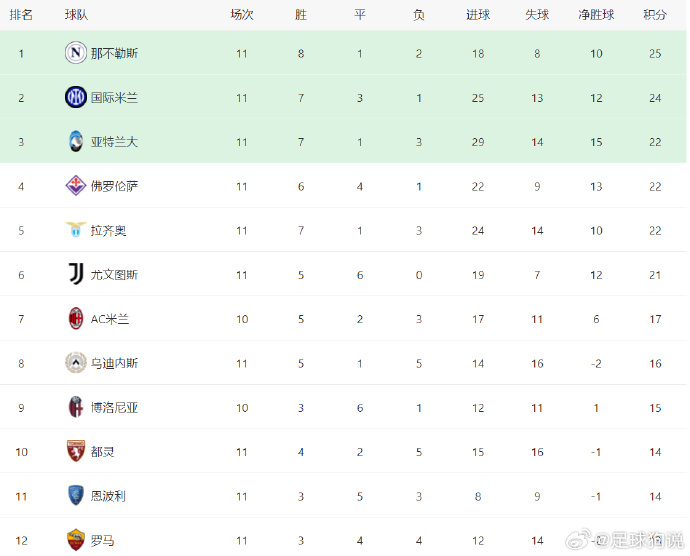
Task: Click the 足球狗说 Weibo watermark
Action: (x=625, y=540)
